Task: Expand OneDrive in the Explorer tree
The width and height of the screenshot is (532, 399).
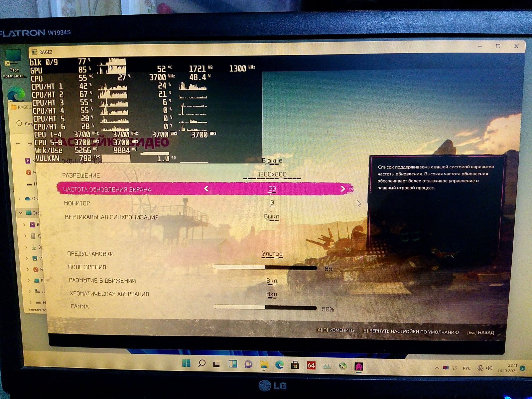Action: point(20,199)
